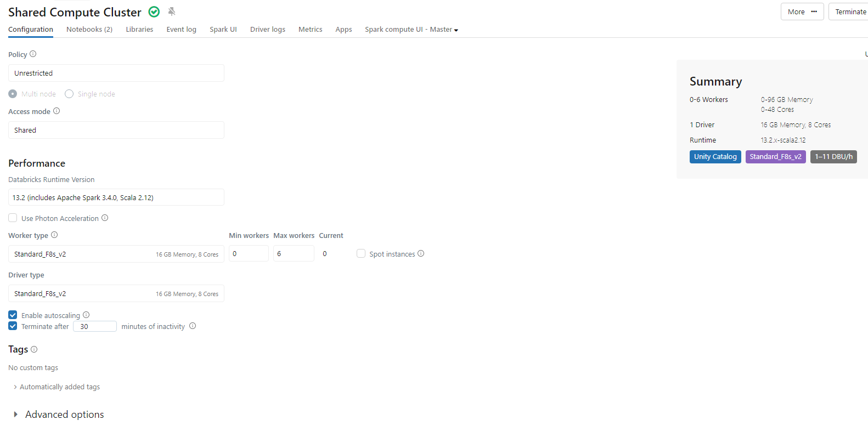Open the More ellipsis menu
Viewport: 868px width, 437px height.
click(x=802, y=12)
